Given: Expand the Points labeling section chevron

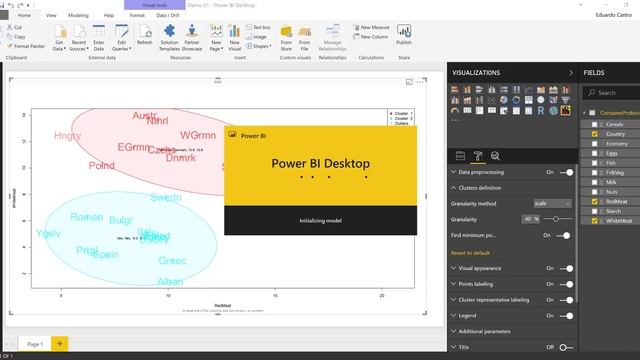Looking at the screenshot, I should tap(453, 284).
